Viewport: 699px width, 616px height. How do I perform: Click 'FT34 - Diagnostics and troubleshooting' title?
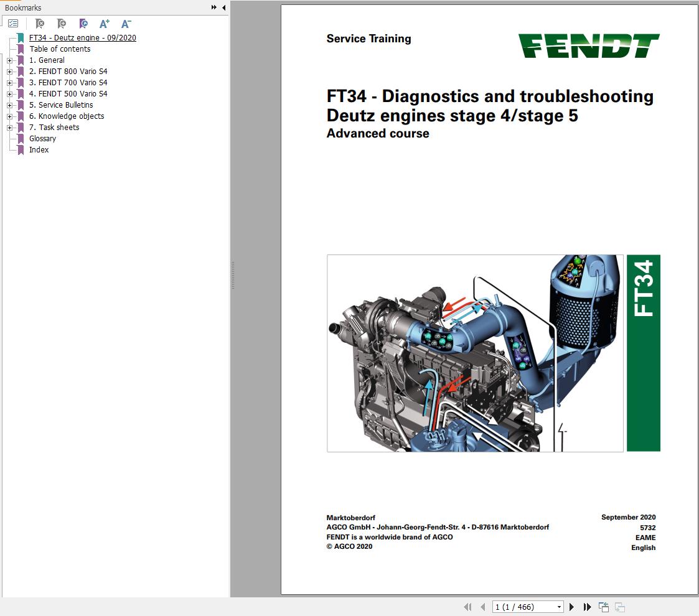490,96
